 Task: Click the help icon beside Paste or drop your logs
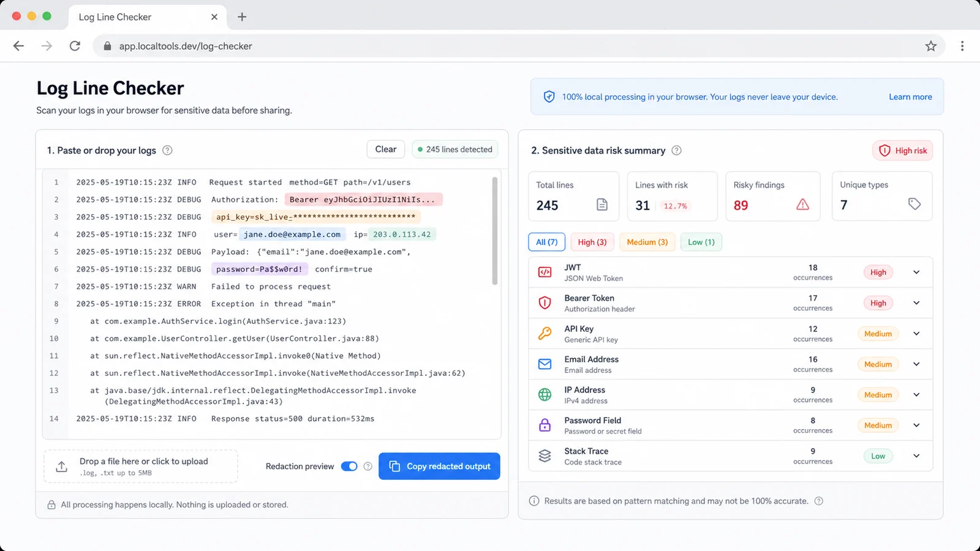167,151
